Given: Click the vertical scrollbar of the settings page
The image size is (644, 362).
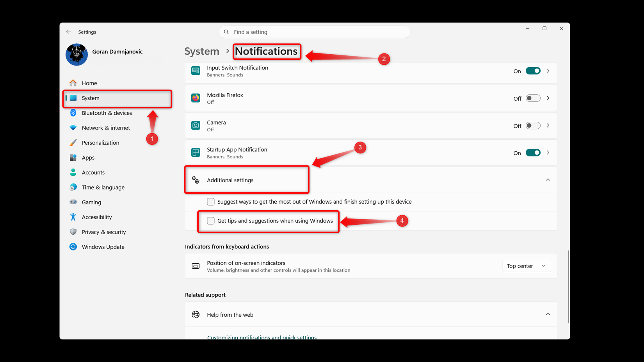Looking at the screenshot, I should (568, 287).
